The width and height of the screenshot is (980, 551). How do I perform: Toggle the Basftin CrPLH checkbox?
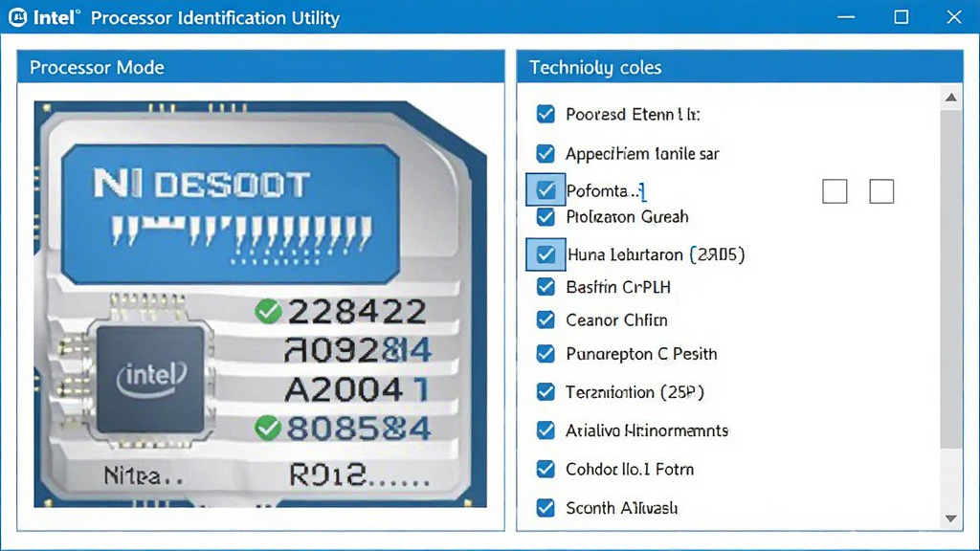point(546,287)
